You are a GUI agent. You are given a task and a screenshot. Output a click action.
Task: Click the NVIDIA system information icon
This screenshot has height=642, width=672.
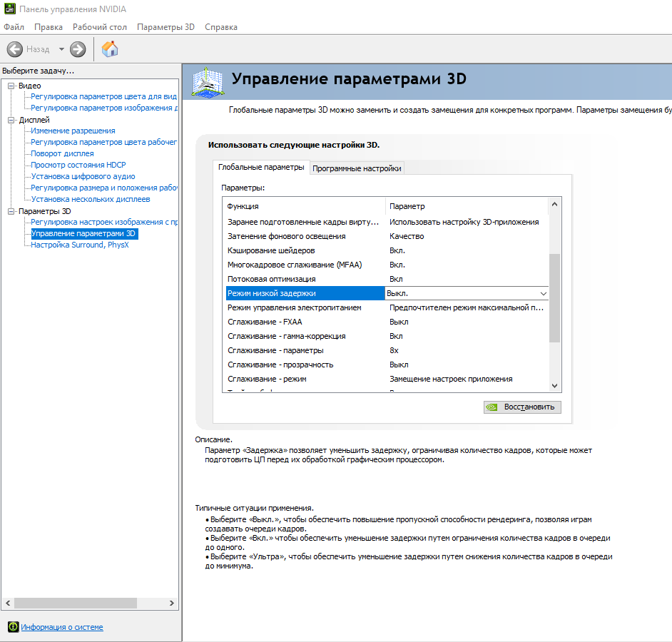coord(14,626)
